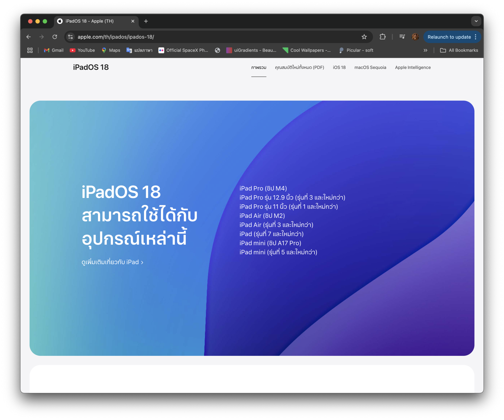Select the iPadOS 18 - Apple (TH) tab
The width and height of the screenshot is (504, 420).
point(96,21)
